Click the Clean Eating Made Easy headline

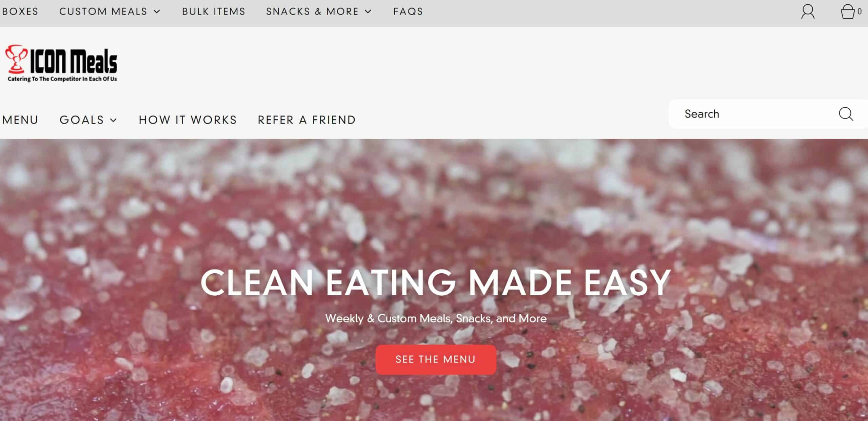click(x=436, y=283)
